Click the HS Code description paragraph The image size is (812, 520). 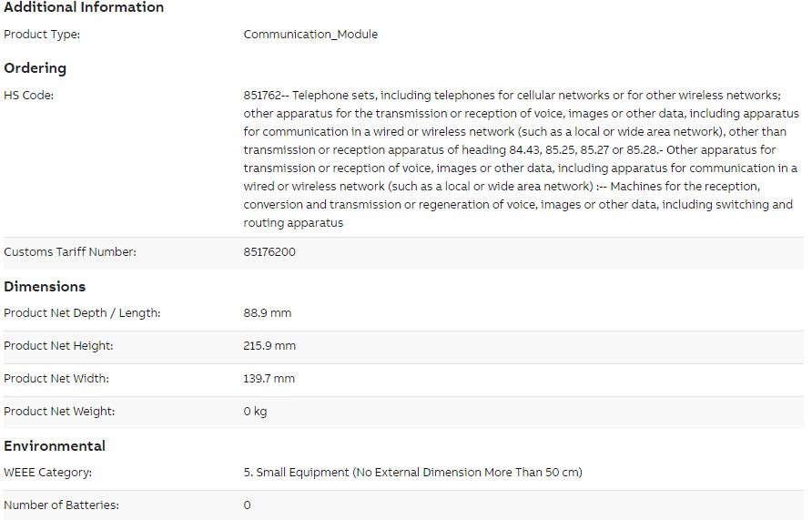pyautogui.click(x=522, y=159)
